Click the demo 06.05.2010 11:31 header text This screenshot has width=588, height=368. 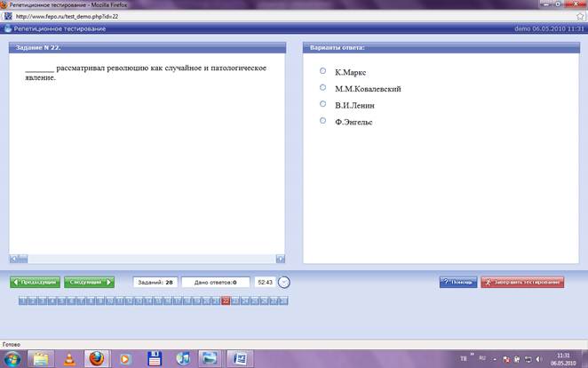coord(549,28)
